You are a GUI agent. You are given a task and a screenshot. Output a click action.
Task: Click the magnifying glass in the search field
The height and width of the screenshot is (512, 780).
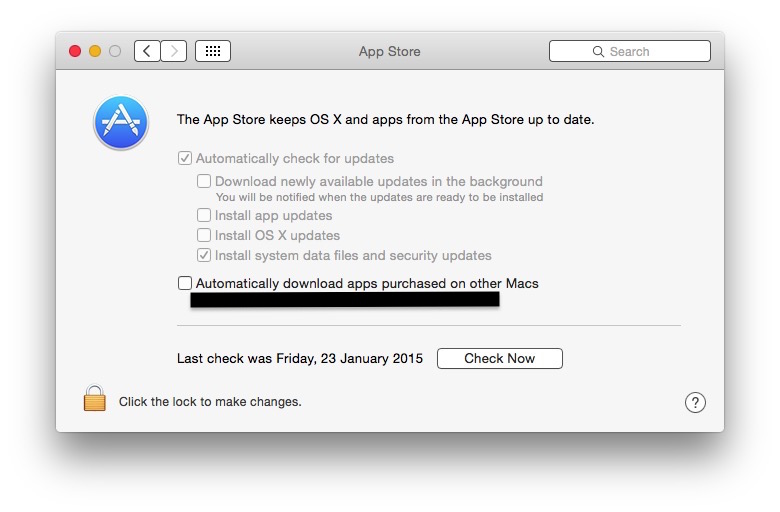pyautogui.click(x=598, y=51)
